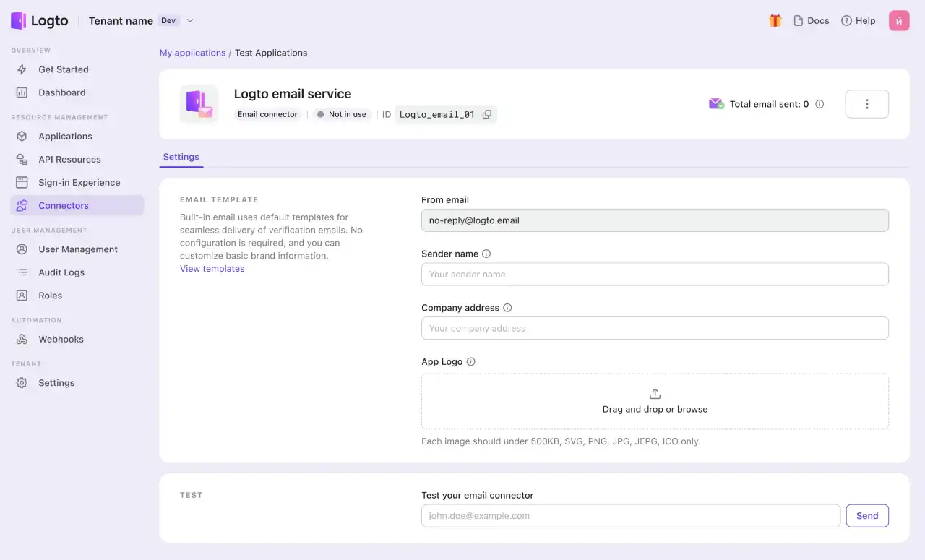Viewport: 925px width, 560px height.
Task: Open Connectors in the sidebar
Action: (64, 206)
